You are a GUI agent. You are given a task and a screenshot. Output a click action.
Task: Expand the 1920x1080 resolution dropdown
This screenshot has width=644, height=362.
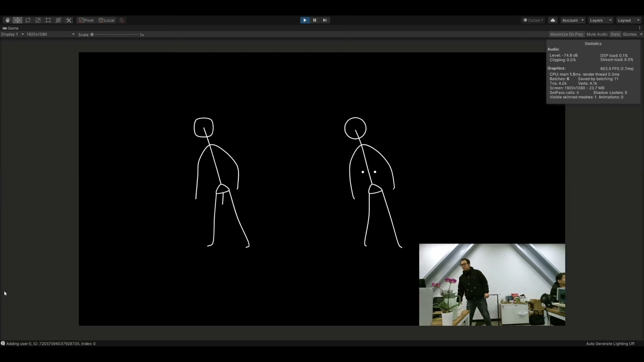(x=50, y=34)
